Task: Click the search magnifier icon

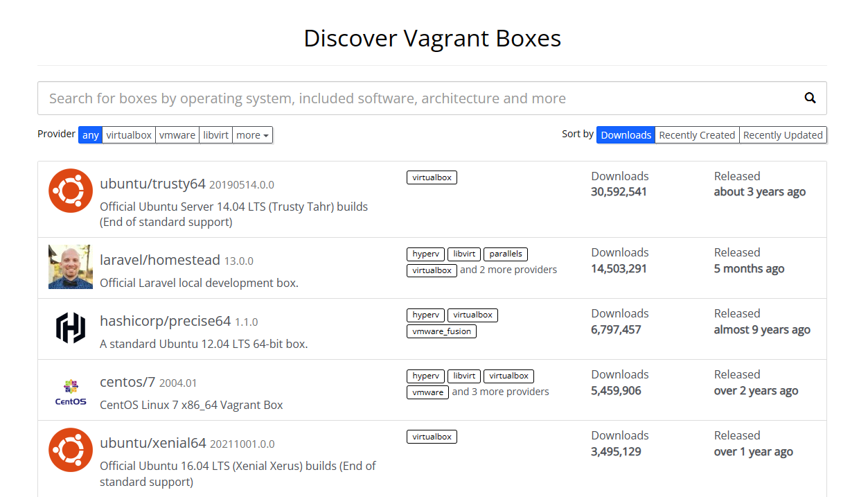Action: tap(809, 98)
